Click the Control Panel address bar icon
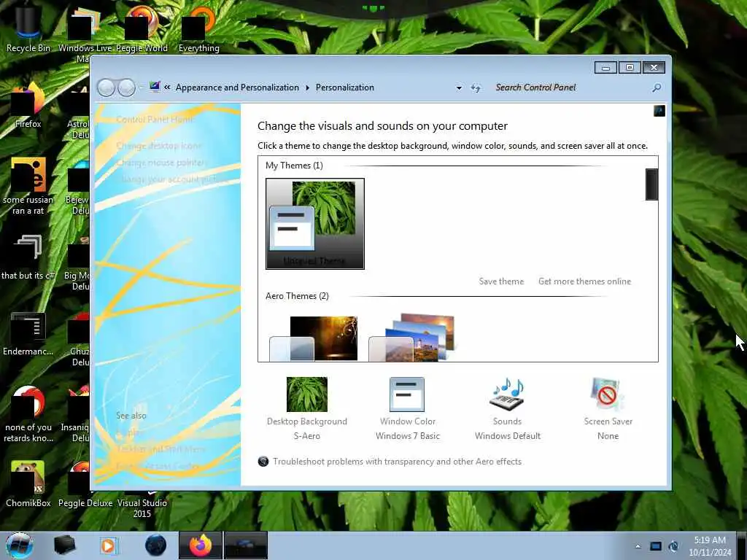 [x=155, y=87]
